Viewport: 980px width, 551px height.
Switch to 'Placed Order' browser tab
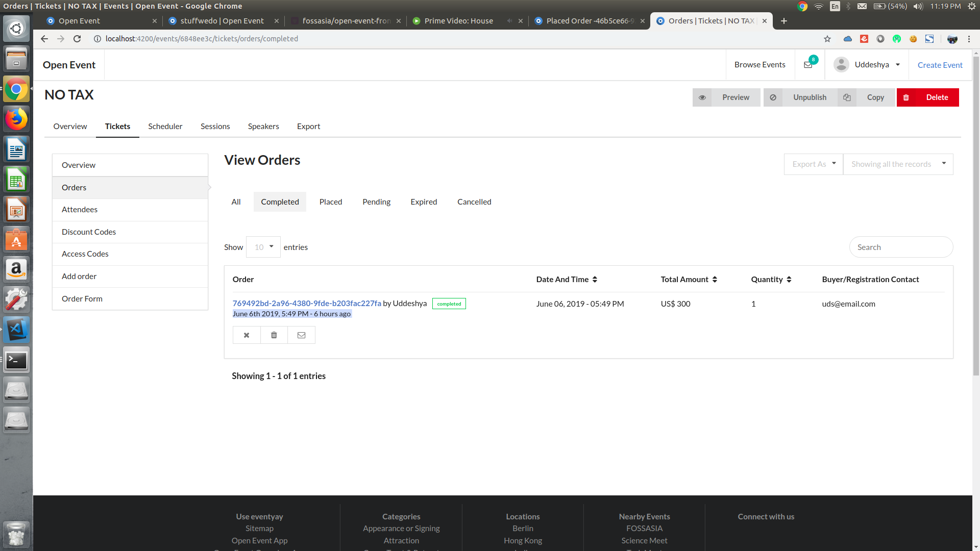click(590, 21)
